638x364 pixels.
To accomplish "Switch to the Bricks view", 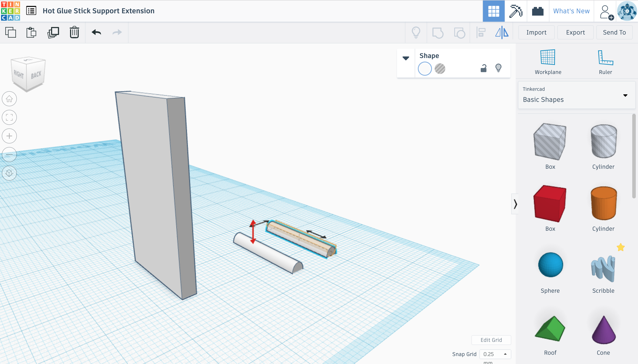I will click(538, 11).
